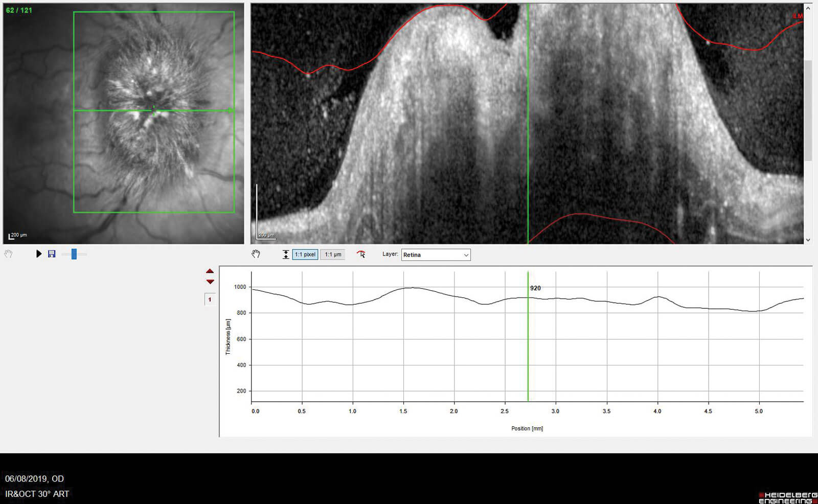Play the B-scan sequence
This screenshot has width=818, height=504.
coord(39,254)
